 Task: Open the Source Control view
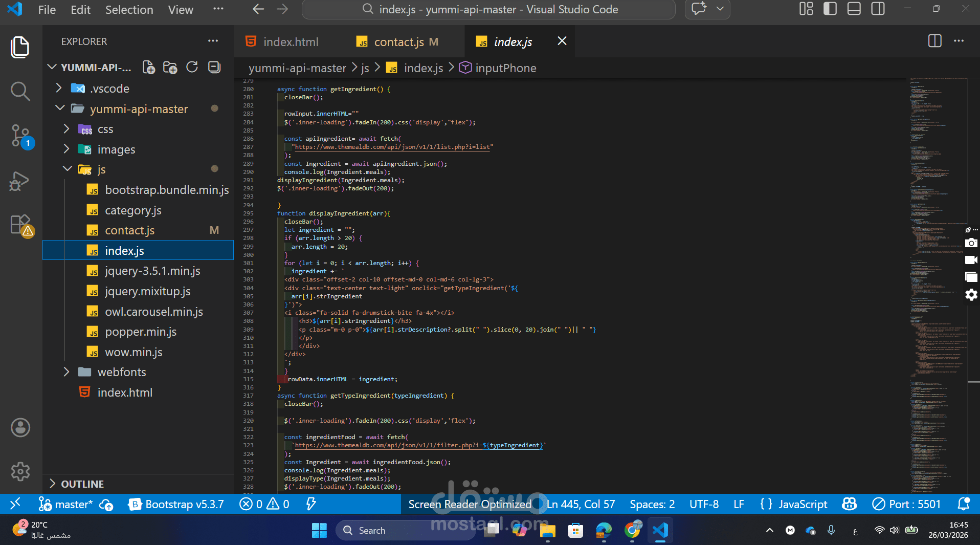[x=20, y=136]
